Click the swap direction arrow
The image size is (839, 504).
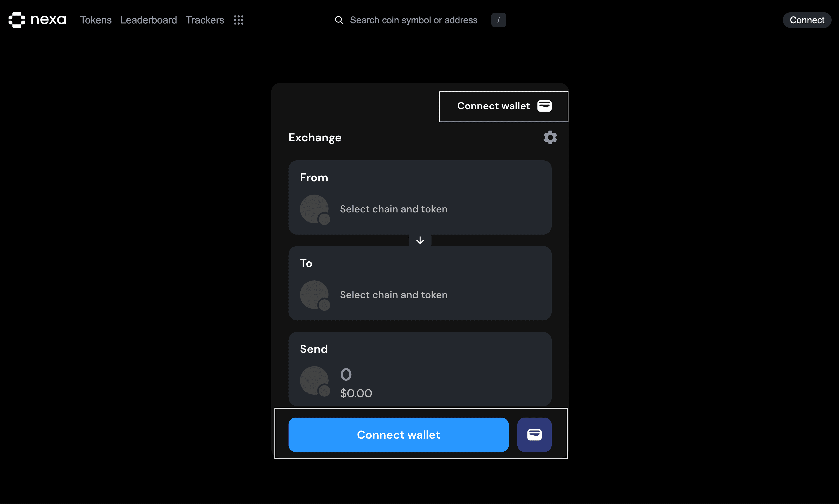420,240
